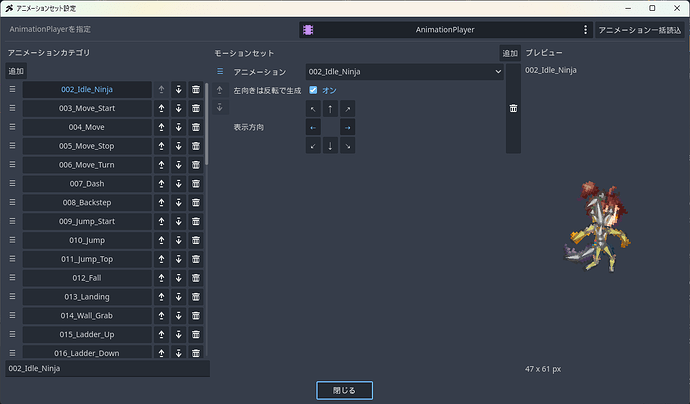This screenshot has width=690, height=404.
Task: Select the 002_Idle_Ninja category
Action: [87, 89]
